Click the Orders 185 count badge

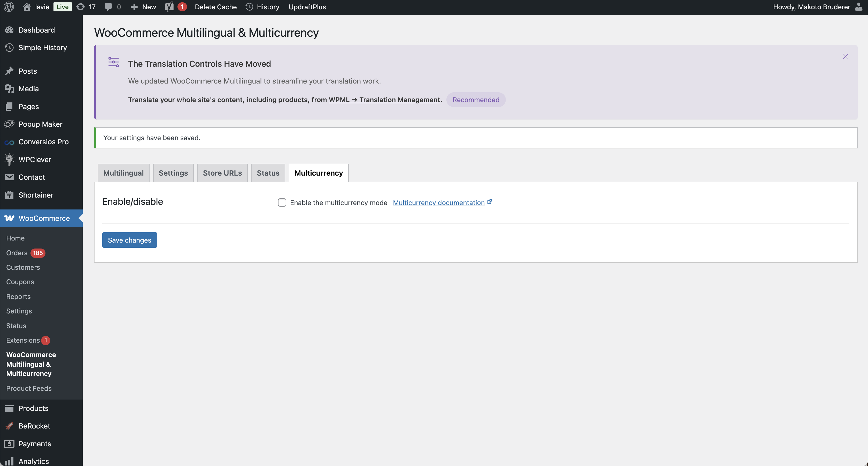click(x=38, y=253)
